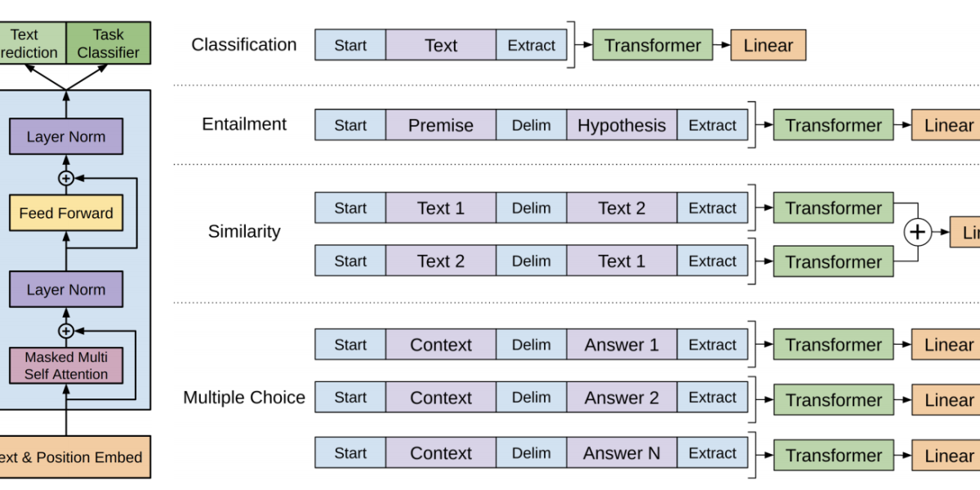
Task: Select the Similarity row label
Action: [244, 232]
